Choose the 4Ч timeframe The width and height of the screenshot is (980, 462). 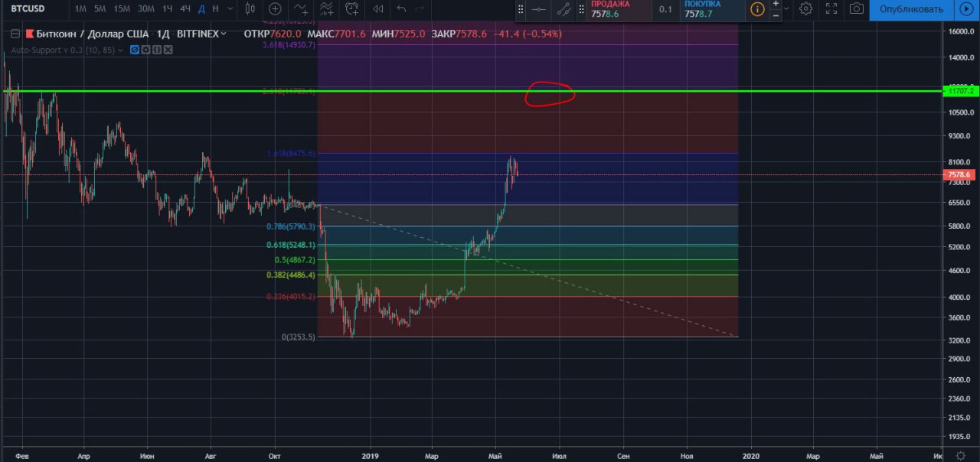click(x=185, y=8)
